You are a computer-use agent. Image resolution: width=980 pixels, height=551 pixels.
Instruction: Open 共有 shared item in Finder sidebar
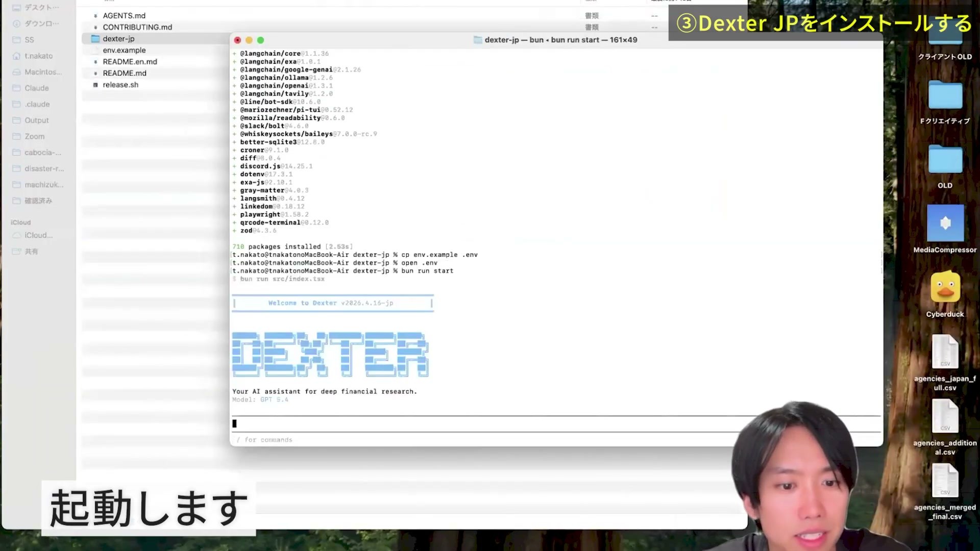(x=31, y=252)
